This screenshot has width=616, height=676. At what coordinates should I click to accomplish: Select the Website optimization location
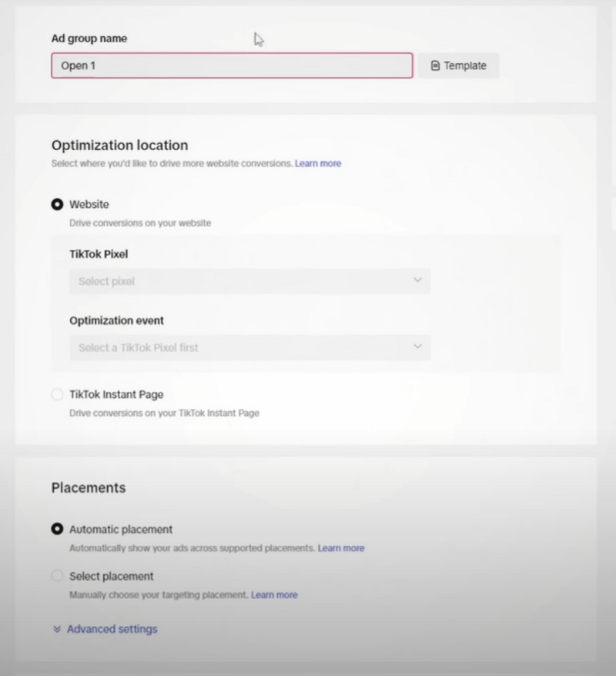[58, 204]
